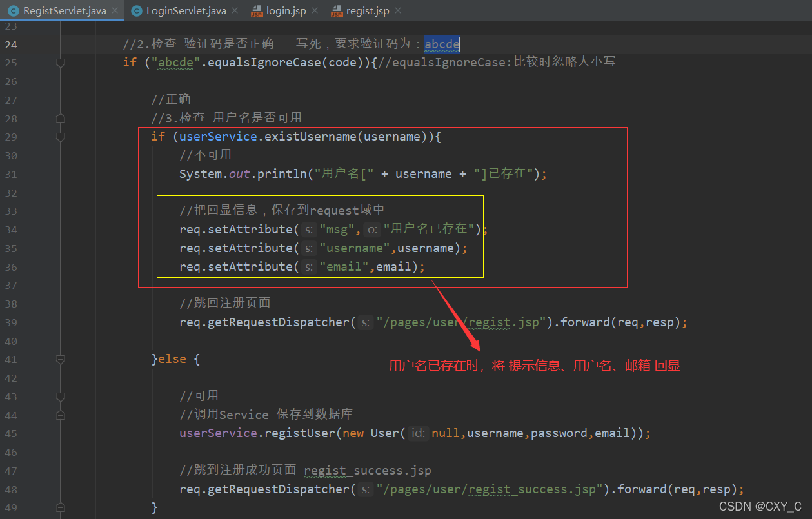Image resolution: width=812 pixels, height=519 pixels.
Task: Click the JSP file icon on login.jsp tab
Action: [256, 11]
